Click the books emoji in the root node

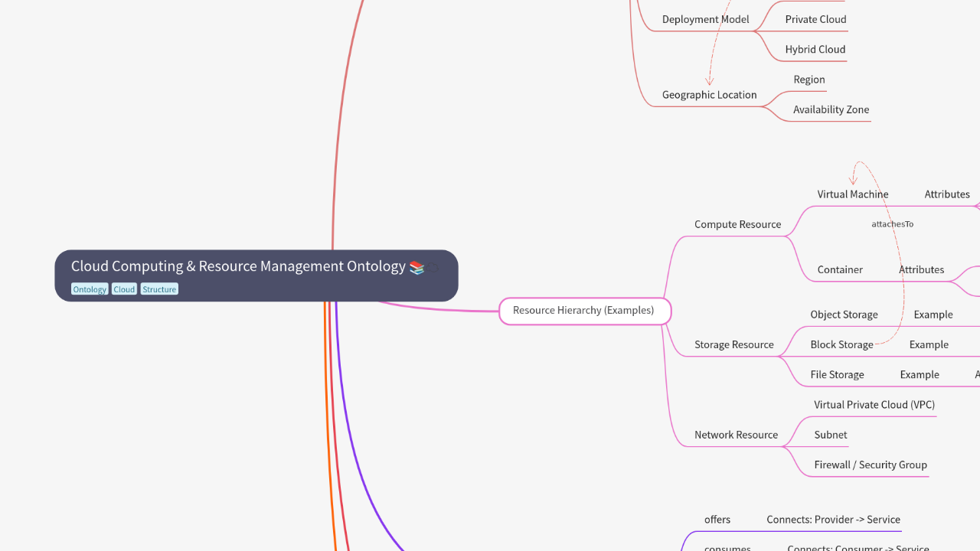pos(416,267)
